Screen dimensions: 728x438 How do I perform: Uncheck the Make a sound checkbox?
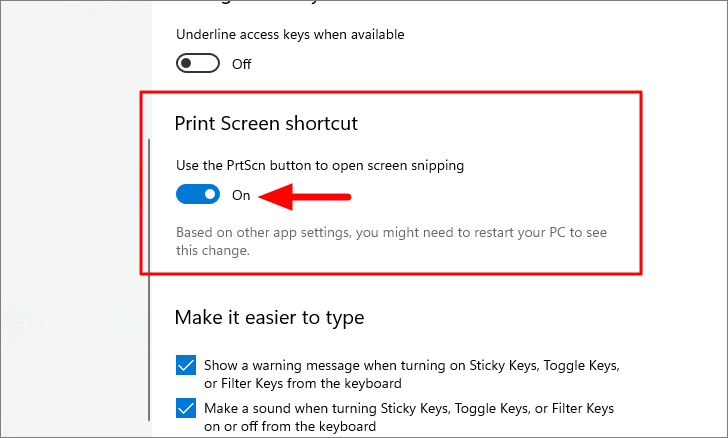(186, 408)
